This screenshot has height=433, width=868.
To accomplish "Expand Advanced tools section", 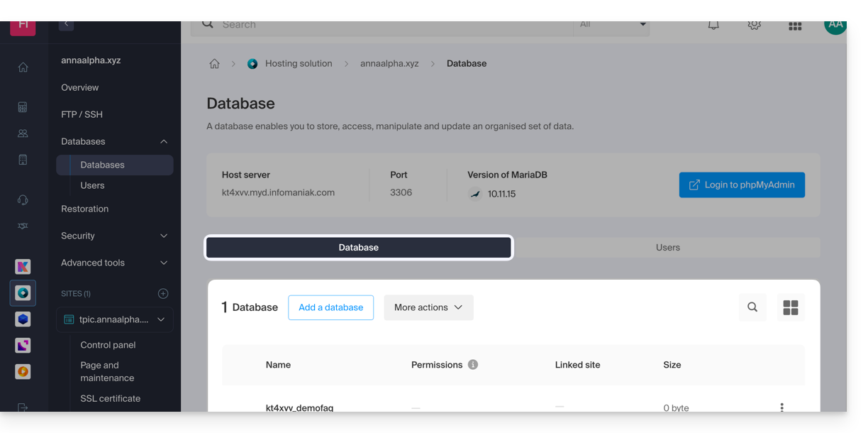I will pos(164,263).
